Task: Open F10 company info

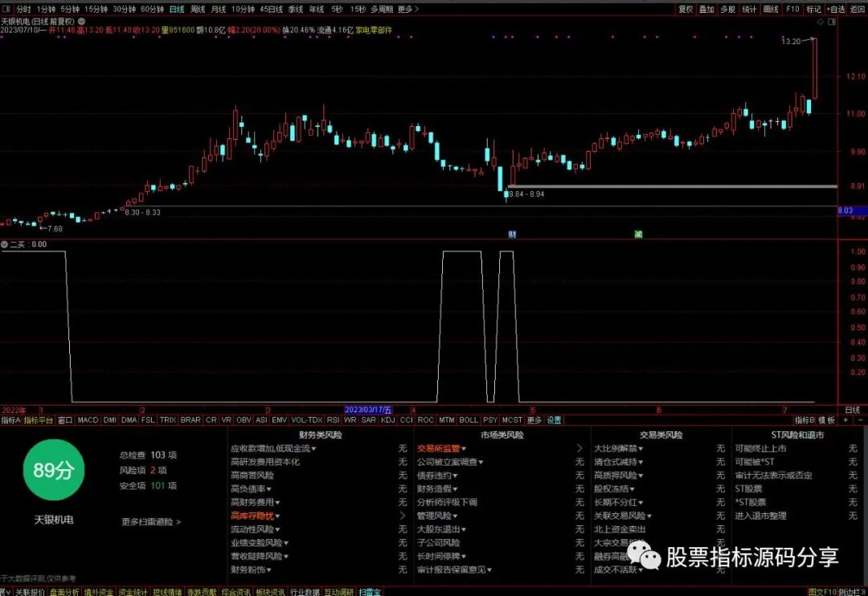Action: pyautogui.click(x=792, y=9)
